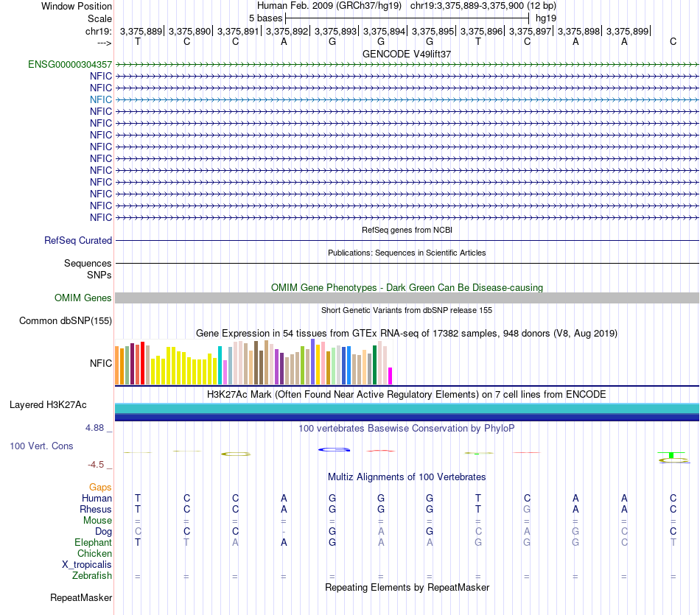Click the orange Gaps label
This screenshot has height=615, width=700.
[x=100, y=488]
